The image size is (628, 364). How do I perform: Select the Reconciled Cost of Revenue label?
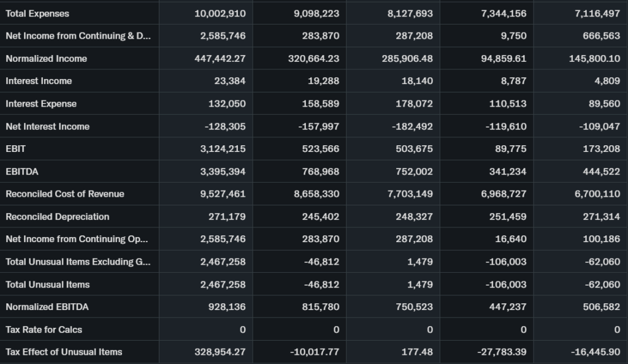tap(65, 194)
